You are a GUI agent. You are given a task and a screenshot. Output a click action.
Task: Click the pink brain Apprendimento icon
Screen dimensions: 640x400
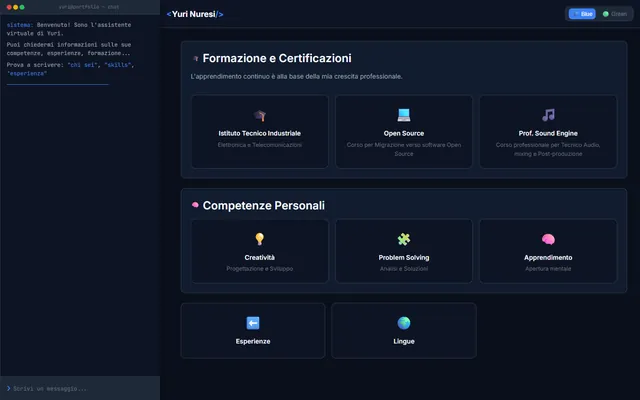point(548,239)
